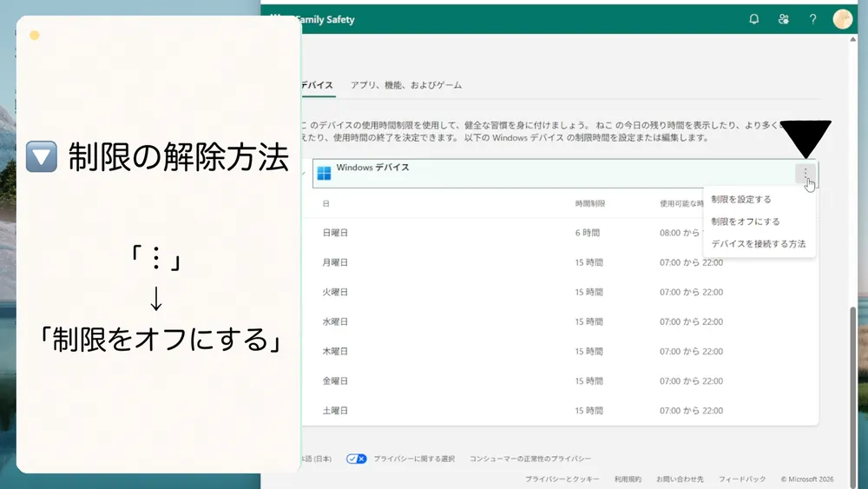Click the 6 時間 limit for 日曜日
Viewport: 868px width, 489px height.
588,233
